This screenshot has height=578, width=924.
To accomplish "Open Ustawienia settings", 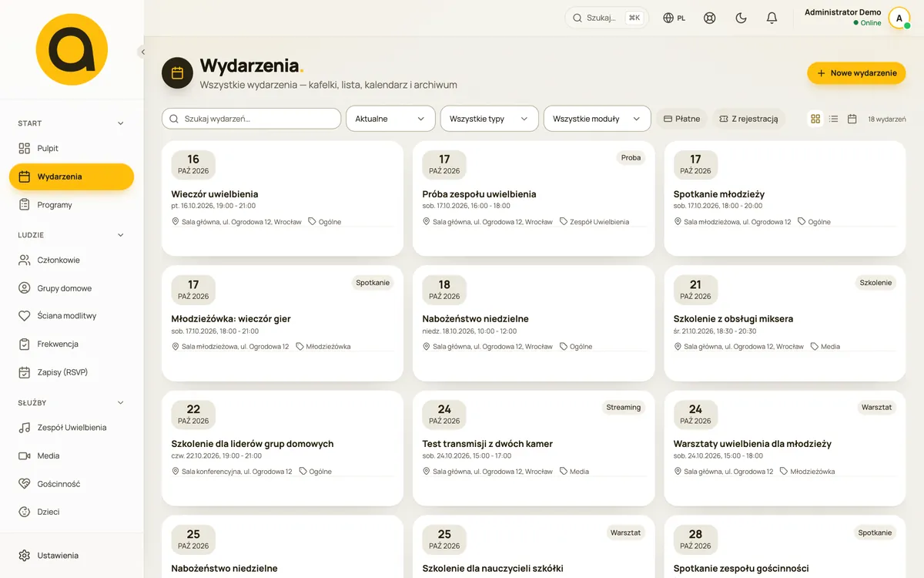I will 72,555.
